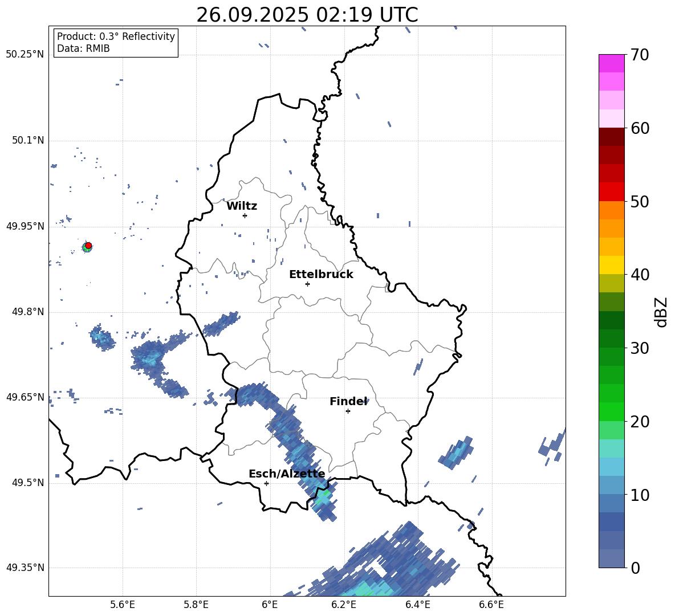
Task: Click the 6.2°E longitude label
Action: [x=344, y=605]
